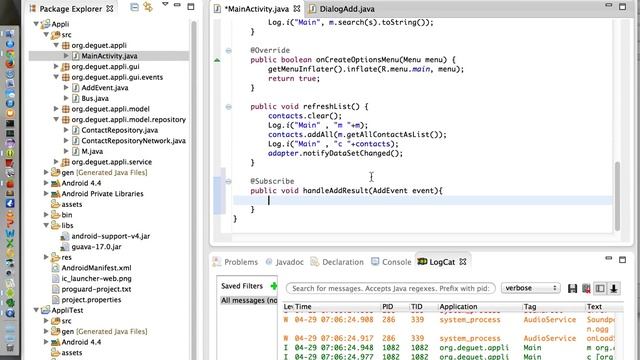Collapse the src folder under Appli
This screenshot has width=640, height=360.
pos(46,35)
